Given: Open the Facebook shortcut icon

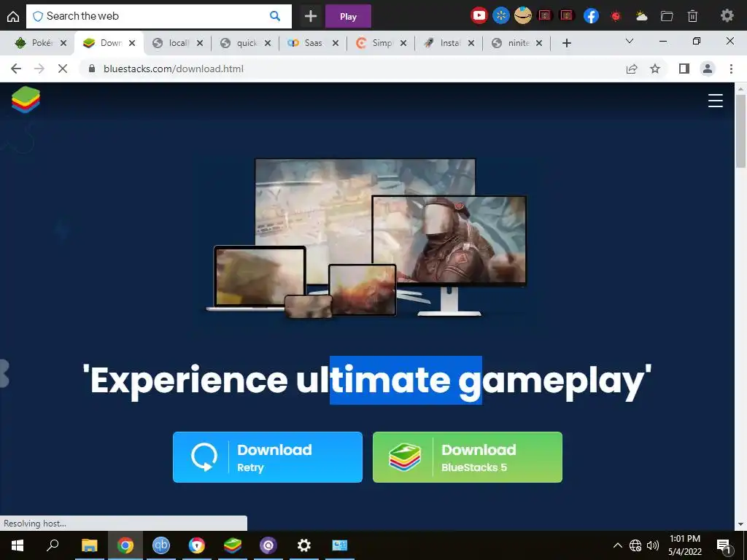Looking at the screenshot, I should click(x=591, y=16).
